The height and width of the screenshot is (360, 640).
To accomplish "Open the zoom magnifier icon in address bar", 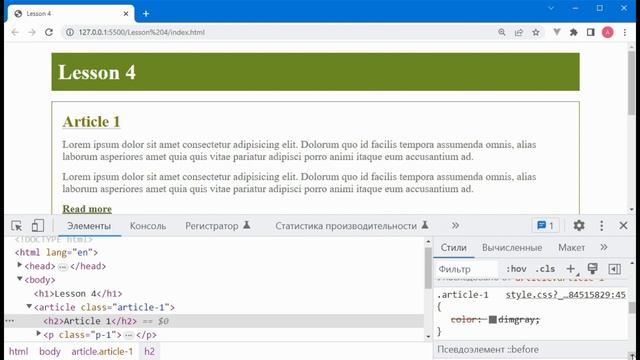I will point(502,32).
